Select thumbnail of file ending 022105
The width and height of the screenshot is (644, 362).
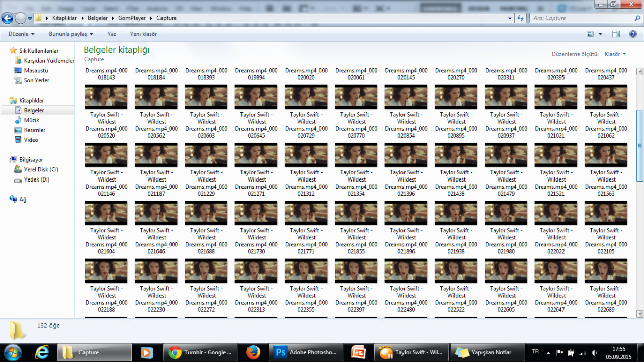coord(606,213)
